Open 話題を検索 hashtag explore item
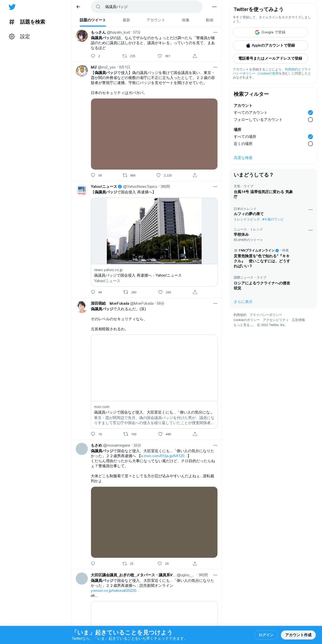 (x=27, y=22)
